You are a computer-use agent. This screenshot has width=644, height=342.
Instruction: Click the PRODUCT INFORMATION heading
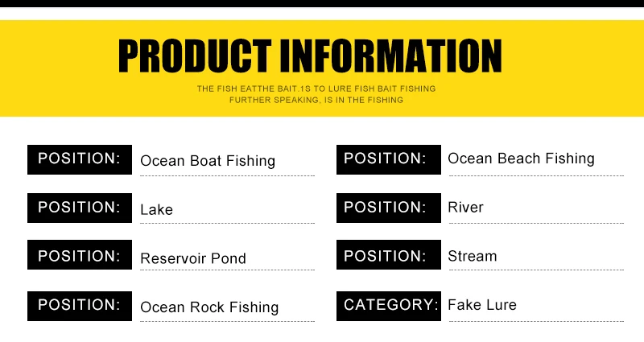pyautogui.click(x=310, y=56)
